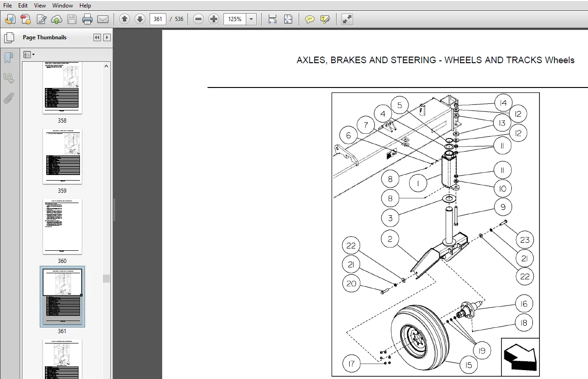Image resolution: width=588 pixels, height=379 pixels.
Task: Click the Upload to cloud icon
Action: pos(57,19)
